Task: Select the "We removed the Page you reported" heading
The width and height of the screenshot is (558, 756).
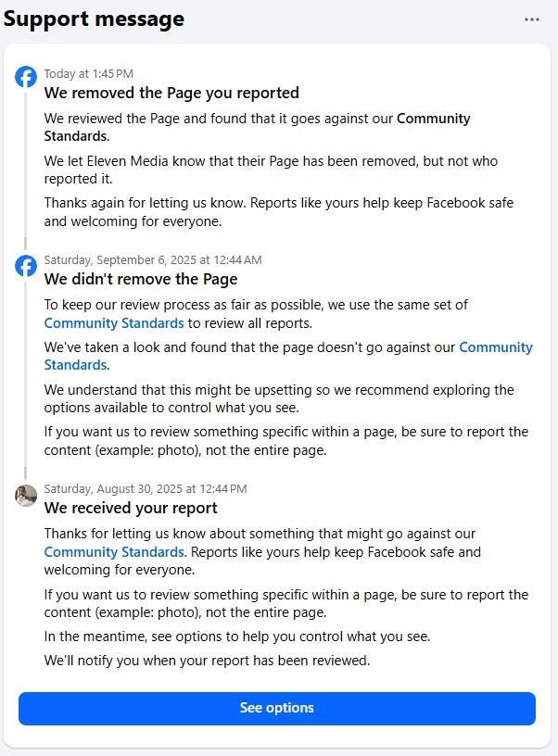Action: pyautogui.click(x=171, y=93)
